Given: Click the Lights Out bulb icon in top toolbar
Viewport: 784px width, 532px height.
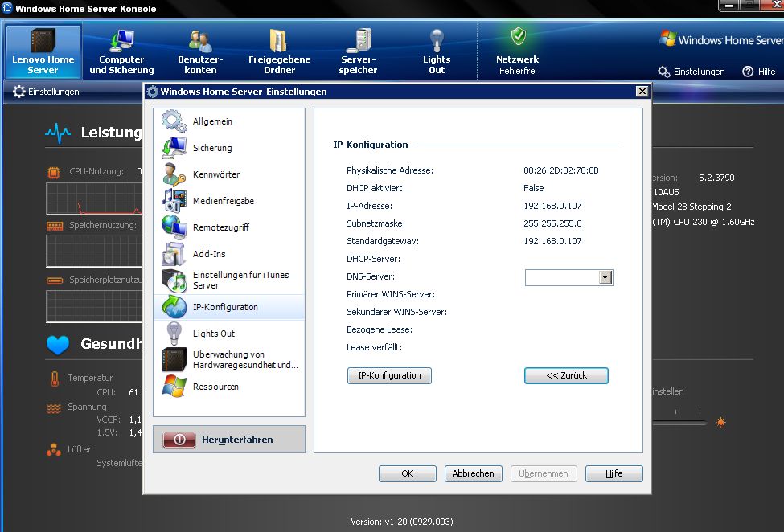Looking at the screenshot, I should [x=437, y=40].
